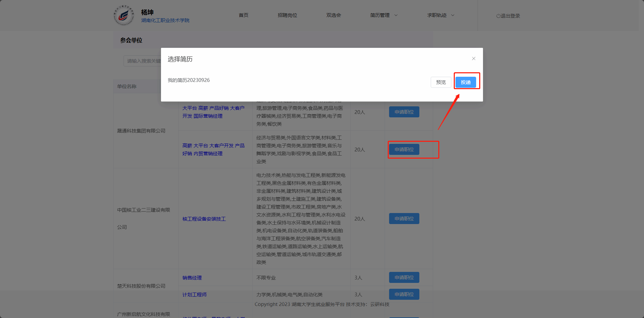Open the 首页 navigation item

[244, 15]
